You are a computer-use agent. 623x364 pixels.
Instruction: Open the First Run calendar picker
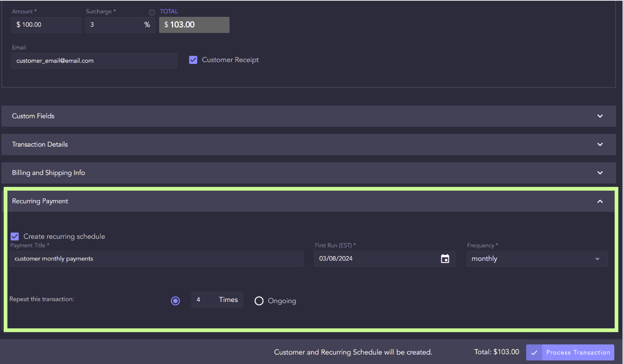point(445,259)
